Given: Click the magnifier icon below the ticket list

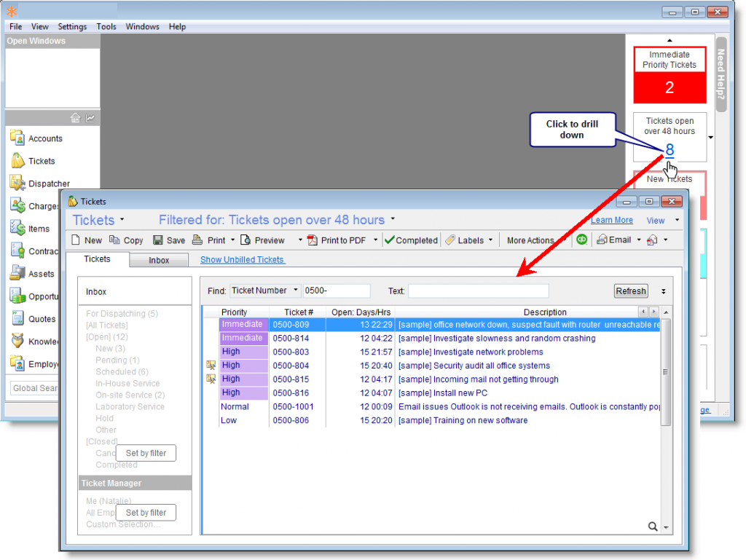Looking at the screenshot, I should click(x=653, y=527).
